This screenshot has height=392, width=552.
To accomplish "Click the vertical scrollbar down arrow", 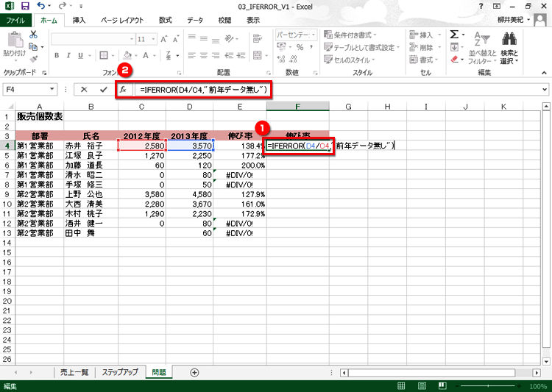I will coord(546,361).
